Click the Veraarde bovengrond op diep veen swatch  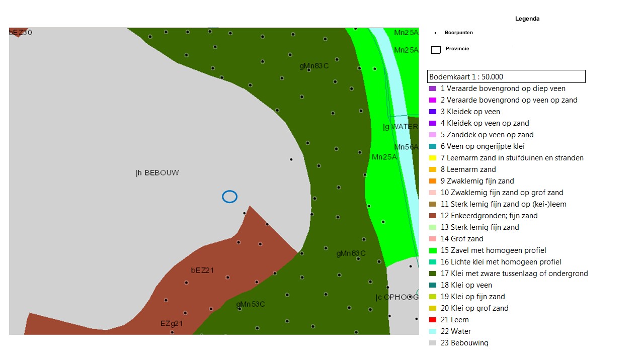pyautogui.click(x=433, y=88)
